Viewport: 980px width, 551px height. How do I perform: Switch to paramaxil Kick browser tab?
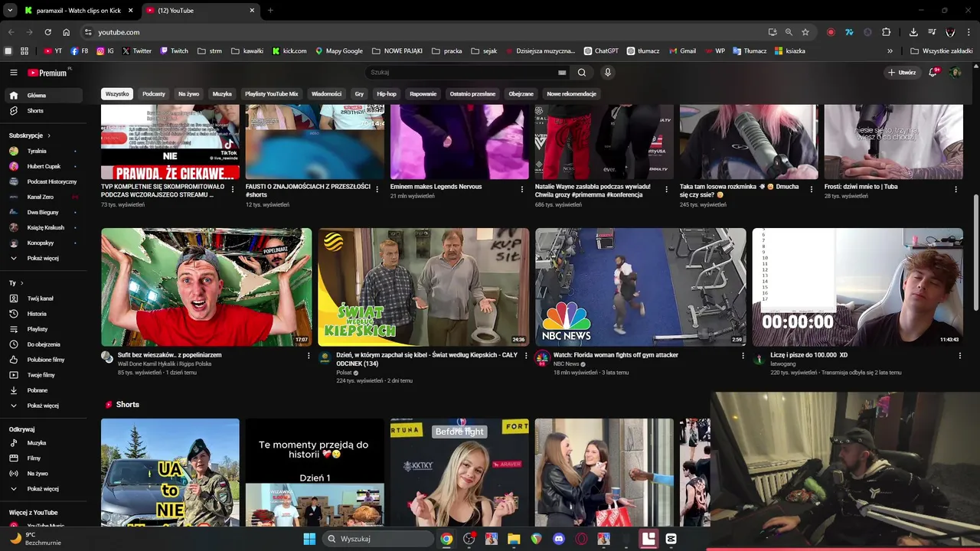click(78, 11)
